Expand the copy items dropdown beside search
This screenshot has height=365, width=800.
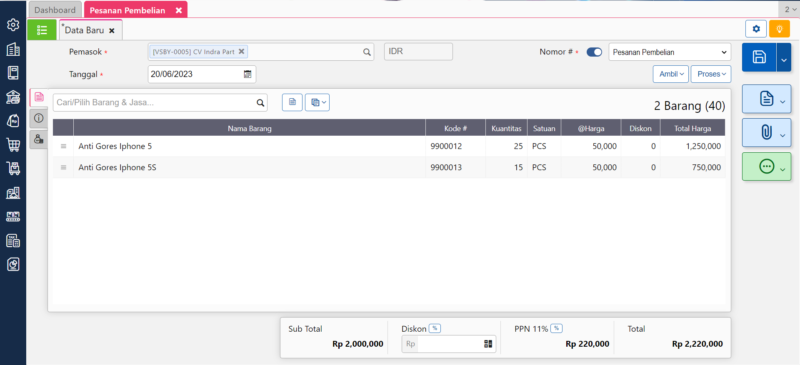click(317, 102)
